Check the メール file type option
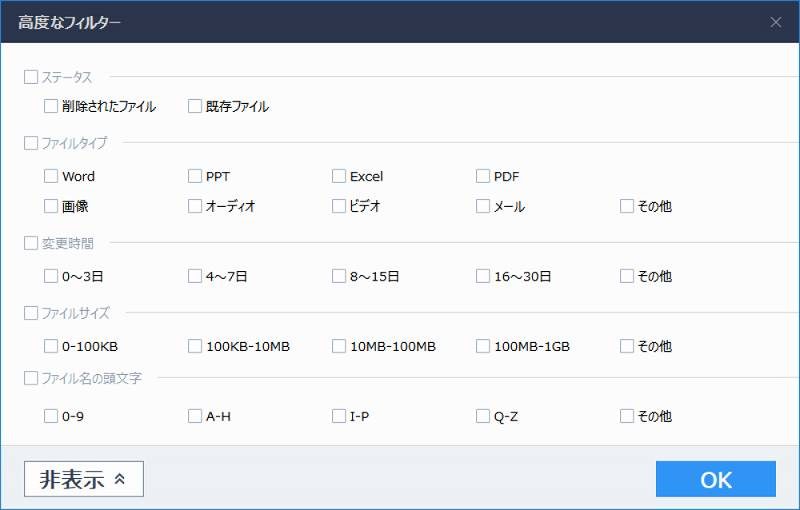Screen dimensions: 800x510 483,206
